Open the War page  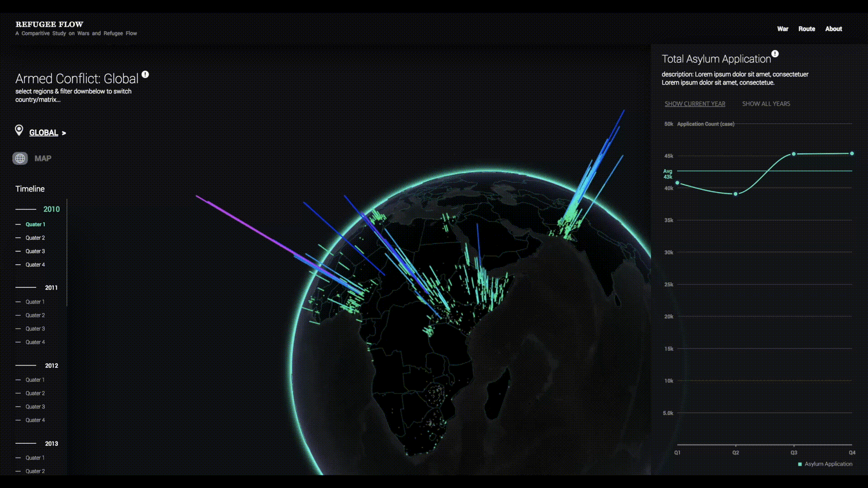coord(783,29)
